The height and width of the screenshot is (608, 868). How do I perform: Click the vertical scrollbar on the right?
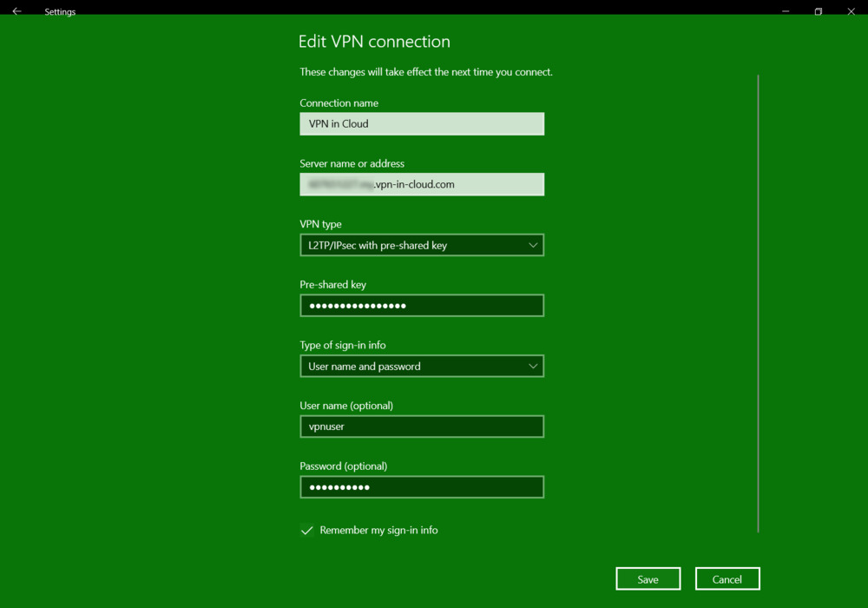[x=758, y=304]
